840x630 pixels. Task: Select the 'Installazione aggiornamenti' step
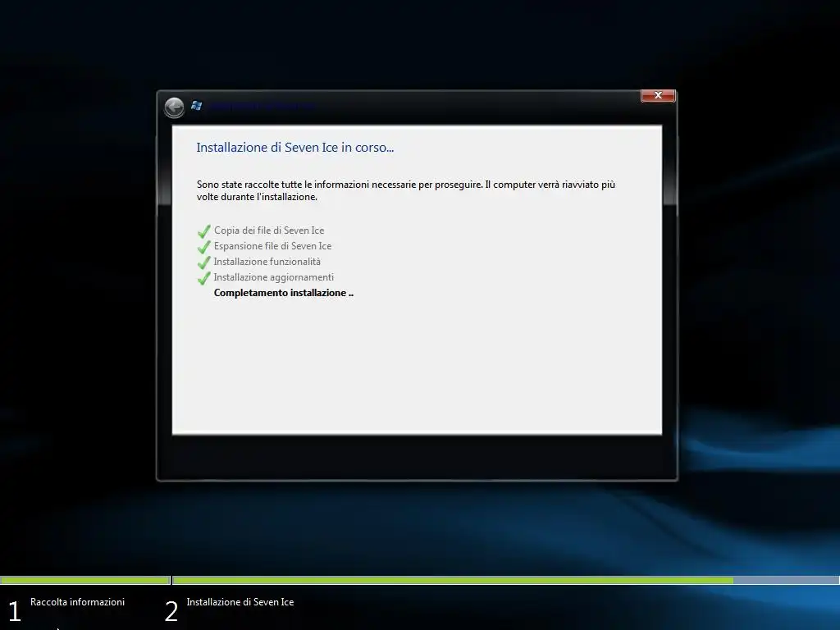(x=274, y=277)
